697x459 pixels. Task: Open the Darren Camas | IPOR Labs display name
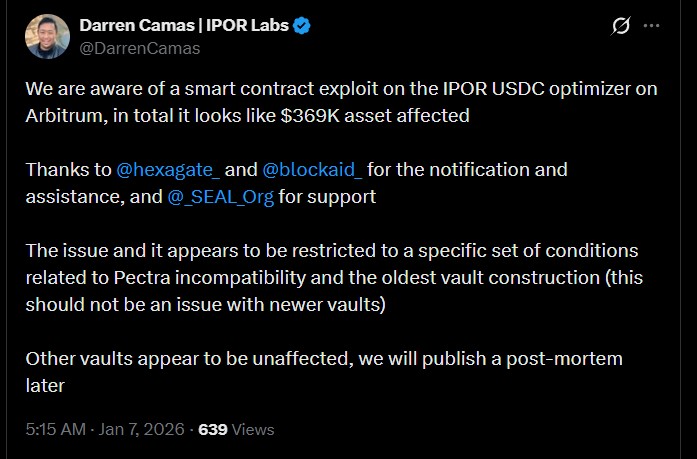(184, 25)
